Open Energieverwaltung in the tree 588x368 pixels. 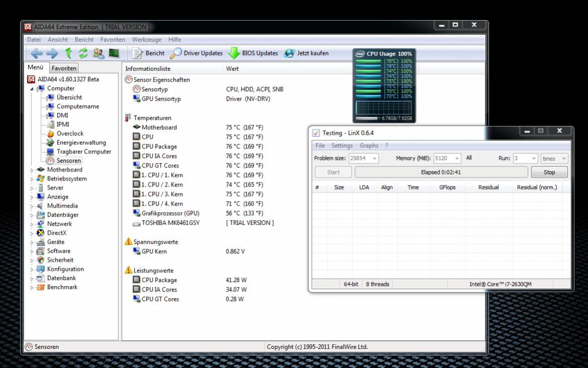[81, 142]
